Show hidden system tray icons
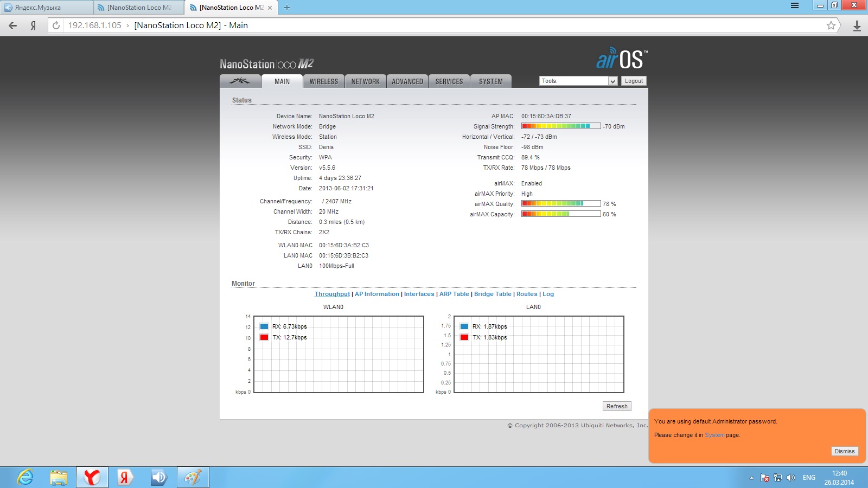The width and height of the screenshot is (868, 488). (751, 478)
